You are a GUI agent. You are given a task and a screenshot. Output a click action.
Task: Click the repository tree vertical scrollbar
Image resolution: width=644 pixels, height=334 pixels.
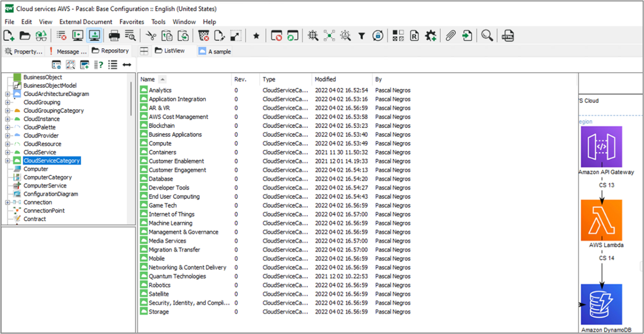click(x=131, y=97)
